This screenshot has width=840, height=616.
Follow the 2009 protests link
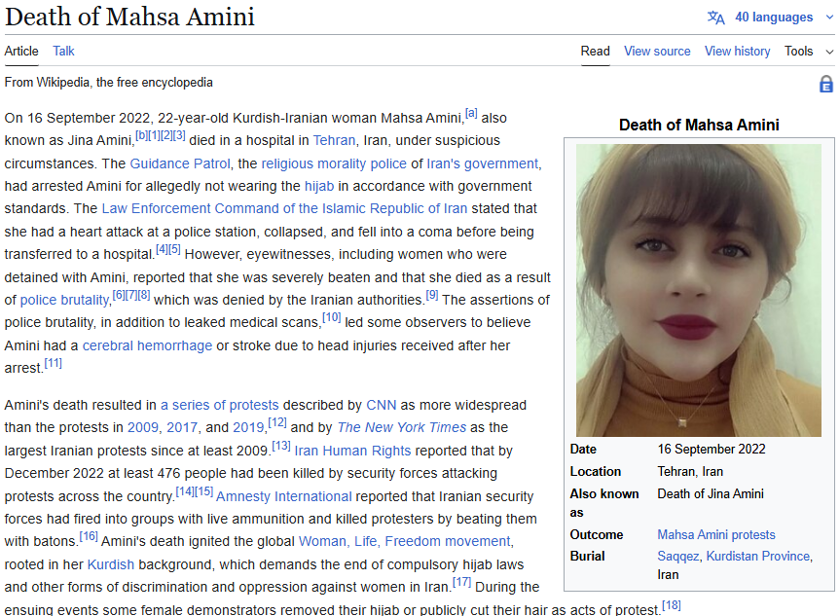[x=142, y=427]
